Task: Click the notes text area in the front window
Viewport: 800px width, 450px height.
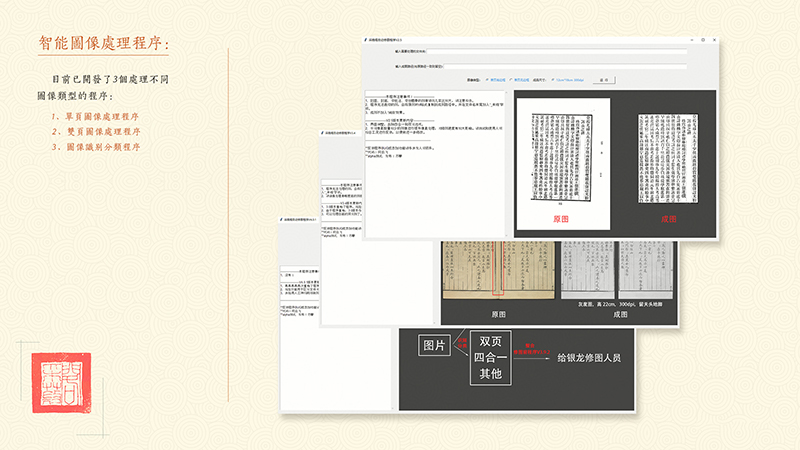Action: pyautogui.click(x=435, y=164)
